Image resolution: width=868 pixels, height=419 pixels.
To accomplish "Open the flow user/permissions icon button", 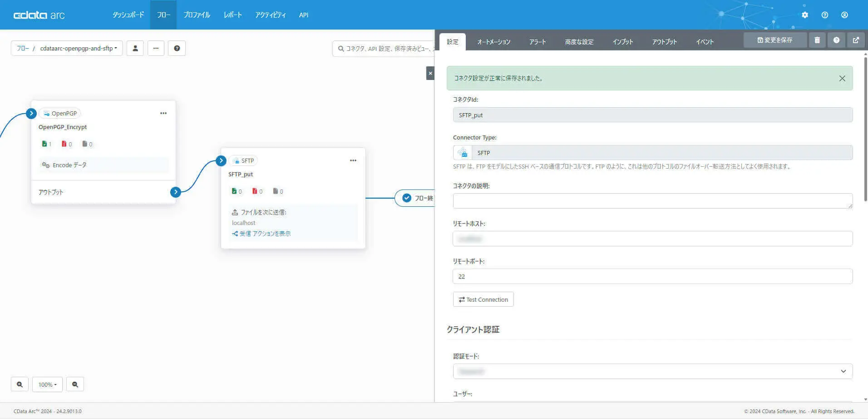I will coord(135,48).
